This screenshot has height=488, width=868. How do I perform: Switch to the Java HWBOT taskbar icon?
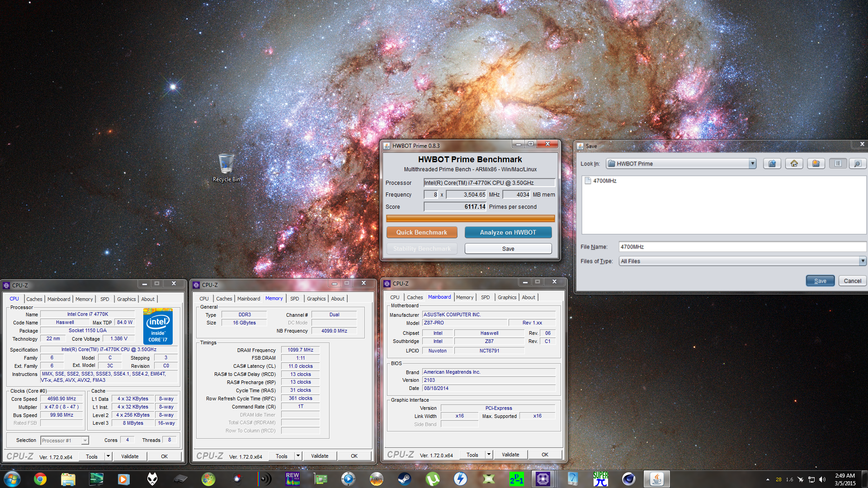click(x=657, y=479)
